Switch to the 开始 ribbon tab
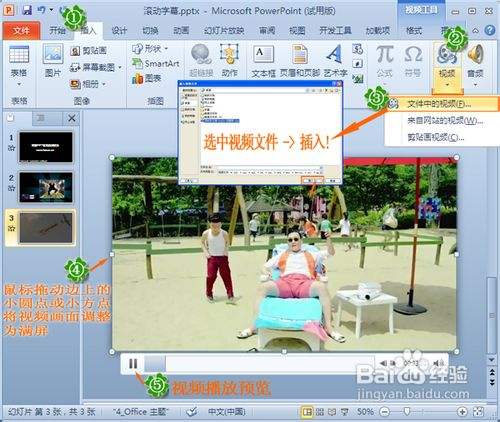 click(57, 31)
